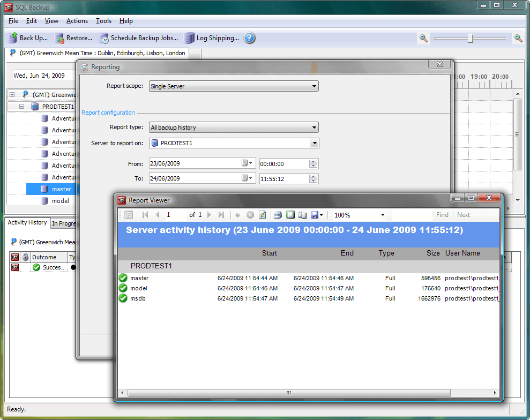Screen dimensions: 530x420
Task: Close the Reporting dialog
Action: tap(439, 64)
